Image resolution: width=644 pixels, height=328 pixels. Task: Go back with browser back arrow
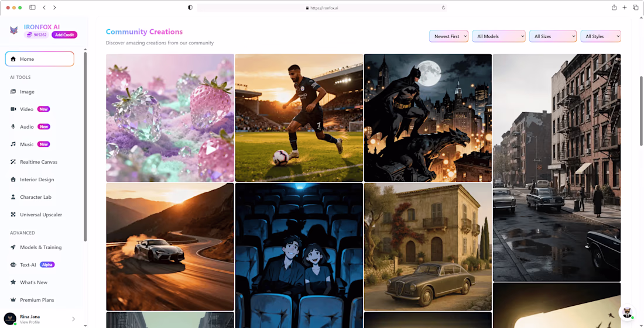pyautogui.click(x=44, y=8)
